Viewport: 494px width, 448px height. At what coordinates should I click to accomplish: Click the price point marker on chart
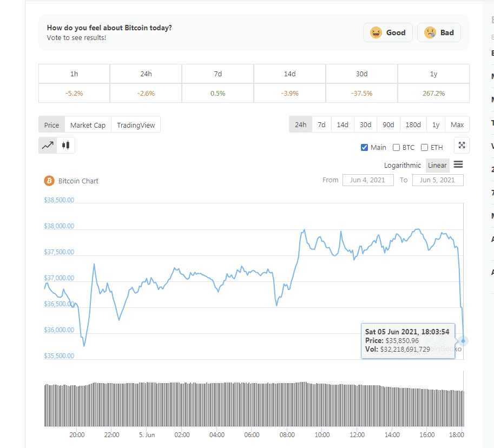tap(463, 341)
